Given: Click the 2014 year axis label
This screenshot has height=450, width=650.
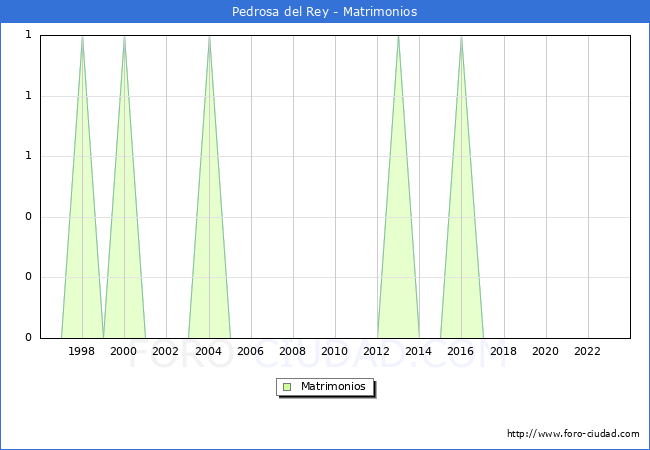Looking at the screenshot, I should tap(419, 351).
